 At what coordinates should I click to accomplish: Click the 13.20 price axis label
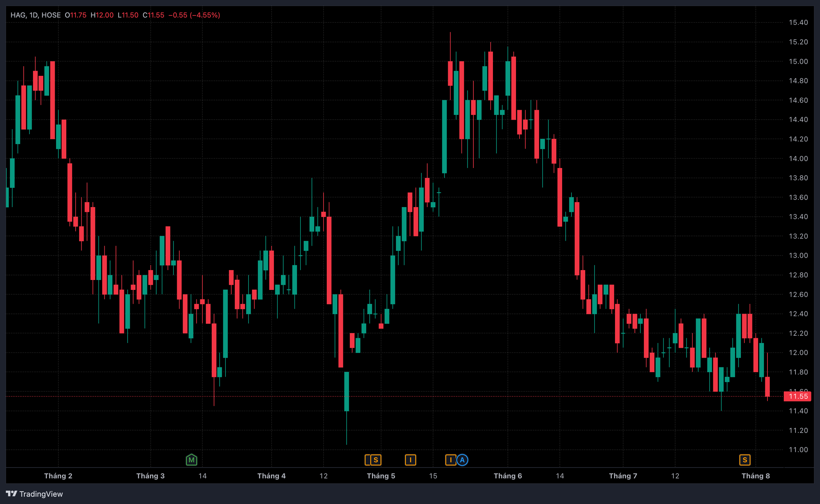798,236
